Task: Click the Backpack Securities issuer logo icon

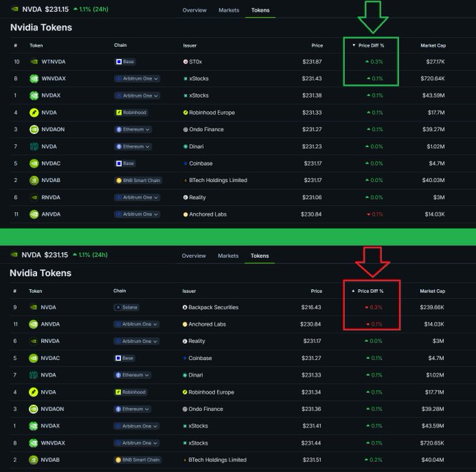Action: coord(185,307)
